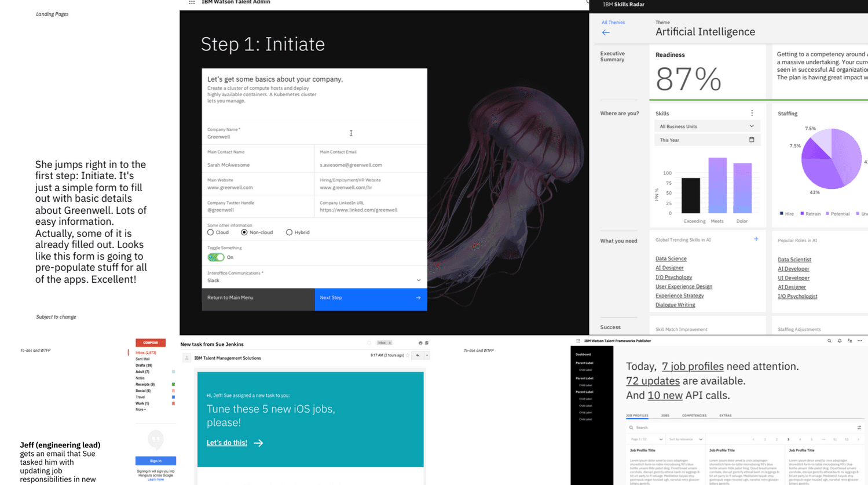The height and width of the screenshot is (485, 868).
Task: Select the Hybrid radio option
Action: (289, 232)
